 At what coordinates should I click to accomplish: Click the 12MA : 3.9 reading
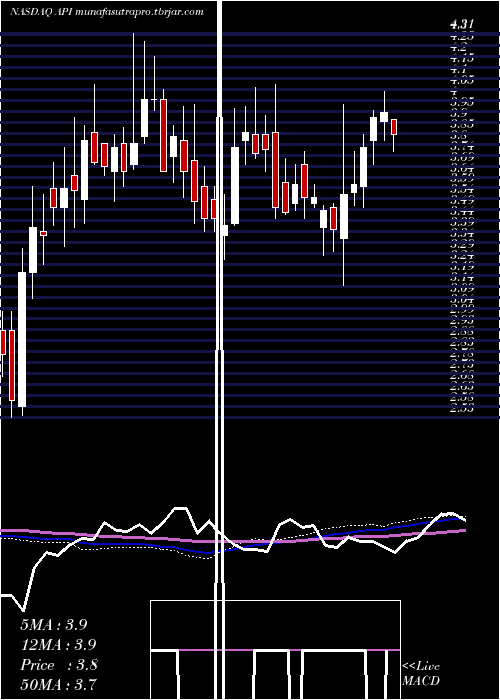(58, 645)
